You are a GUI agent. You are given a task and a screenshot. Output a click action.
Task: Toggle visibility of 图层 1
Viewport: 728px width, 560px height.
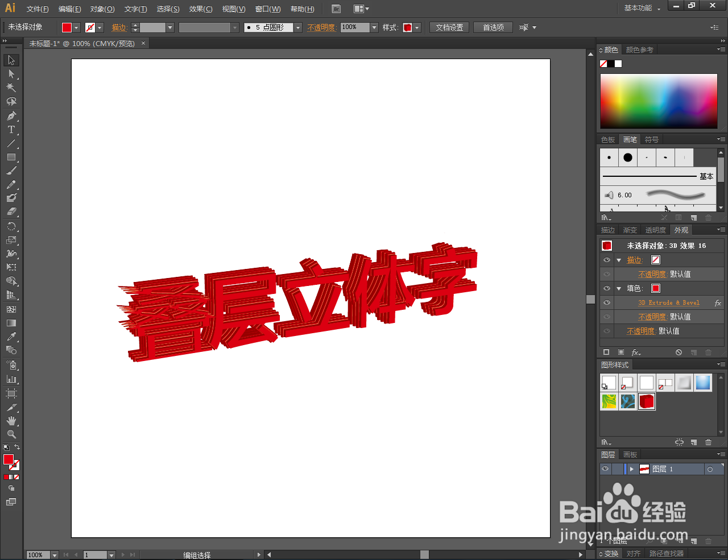605,468
